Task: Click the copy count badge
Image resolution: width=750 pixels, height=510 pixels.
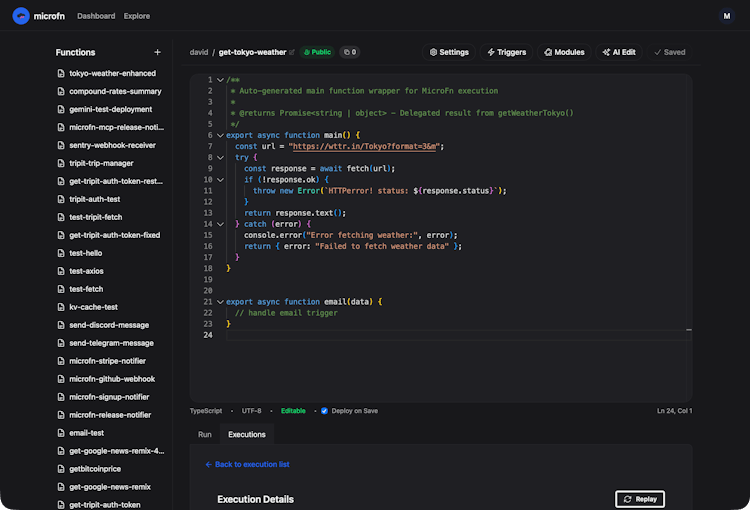Action: coord(349,52)
